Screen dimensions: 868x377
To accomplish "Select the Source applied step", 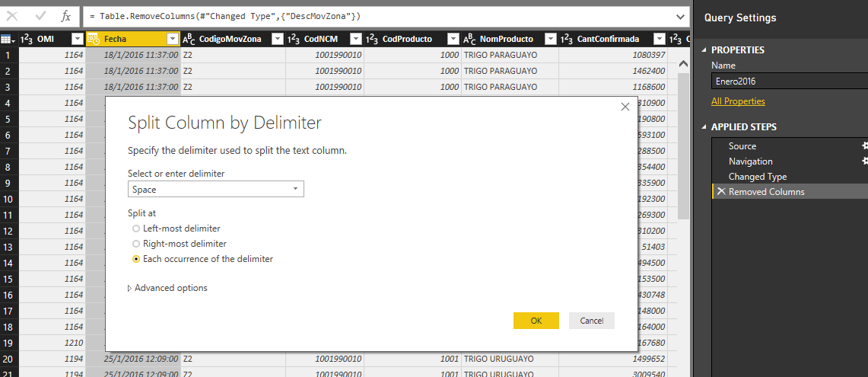I will (x=742, y=145).
